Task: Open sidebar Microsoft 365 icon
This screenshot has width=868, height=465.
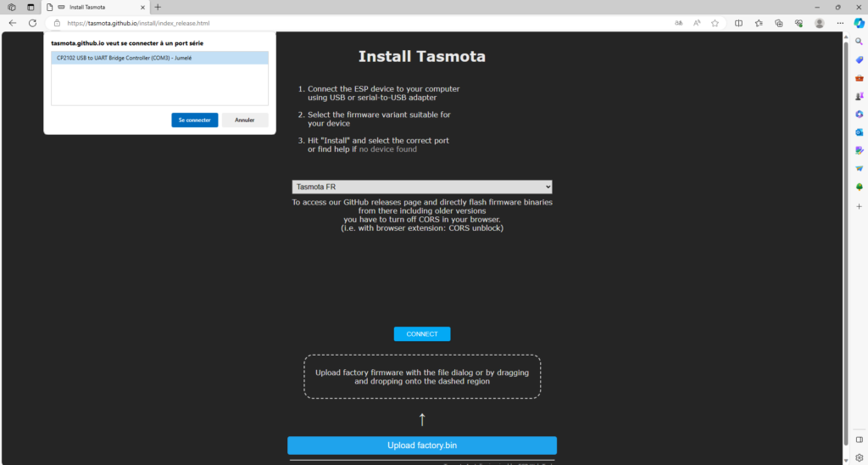Action: [860, 115]
